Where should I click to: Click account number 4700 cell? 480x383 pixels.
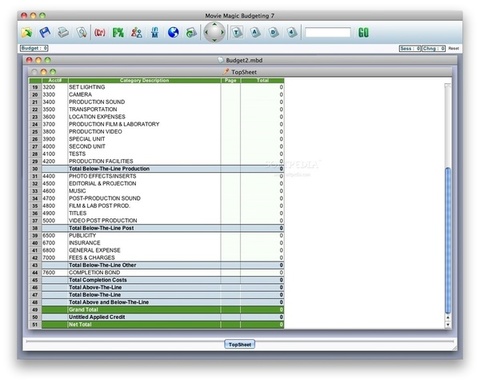tap(55, 198)
